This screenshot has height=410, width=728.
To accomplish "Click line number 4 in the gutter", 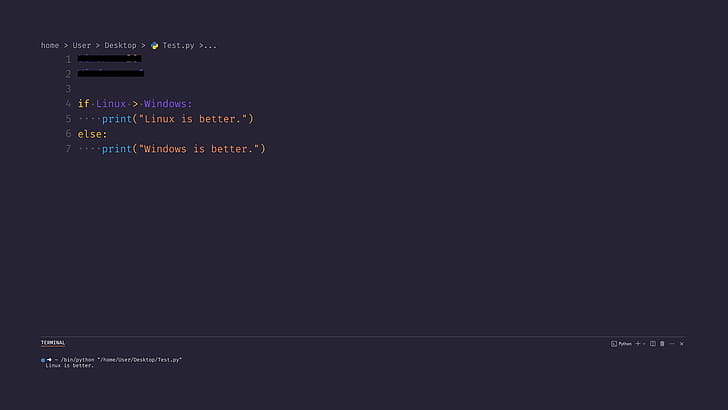I will pyautogui.click(x=68, y=104).
